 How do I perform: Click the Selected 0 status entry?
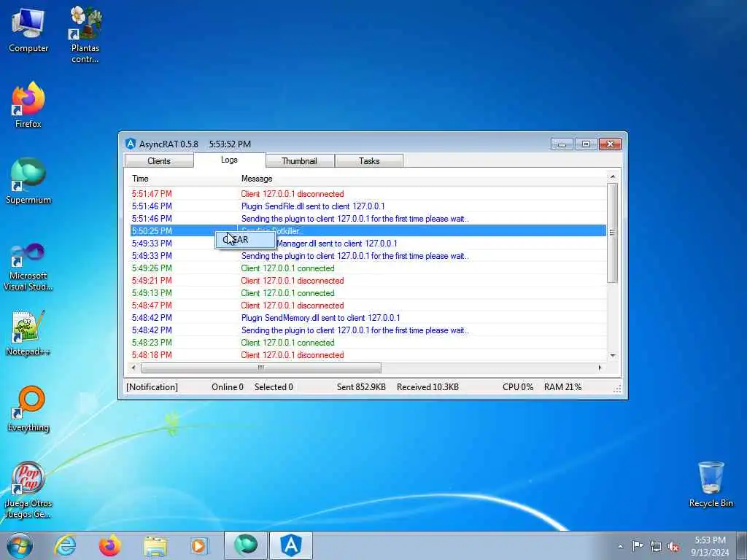coord(274,387)
